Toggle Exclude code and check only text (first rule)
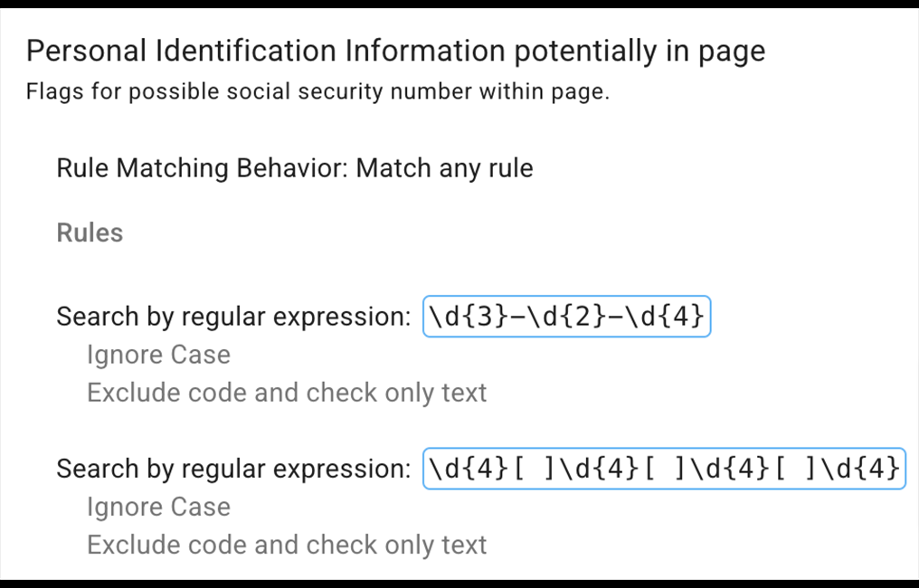Screen dimensions: 919x588 [287, 393]
